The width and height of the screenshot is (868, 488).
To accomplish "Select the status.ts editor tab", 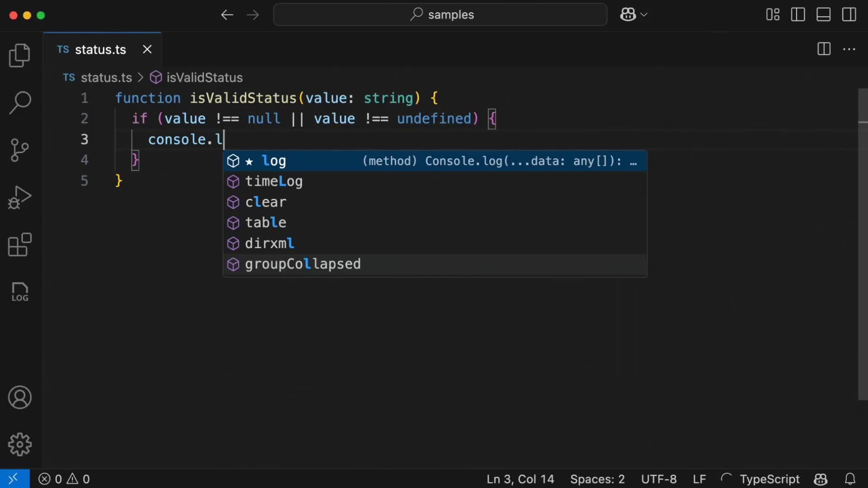I will click(x=100, y=50).
